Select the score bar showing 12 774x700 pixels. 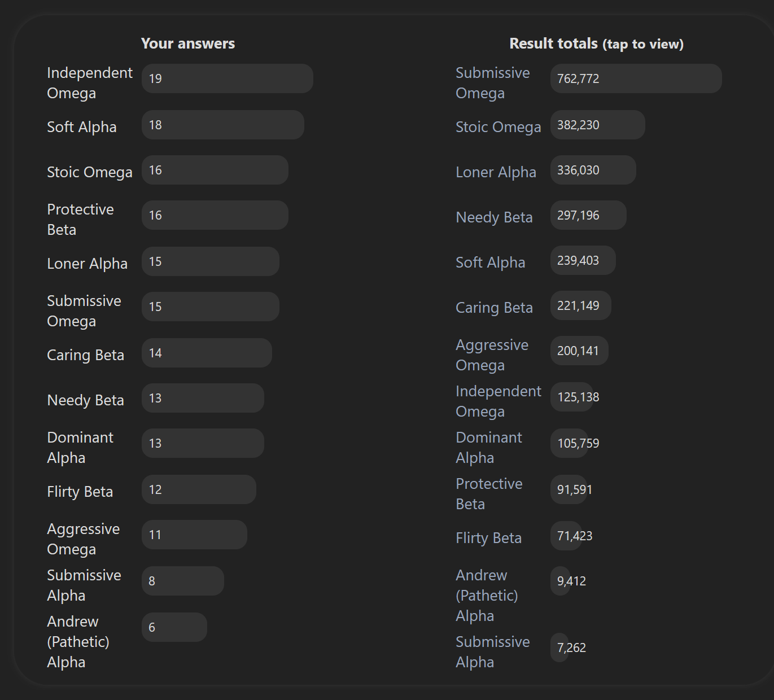coord(199,489)
